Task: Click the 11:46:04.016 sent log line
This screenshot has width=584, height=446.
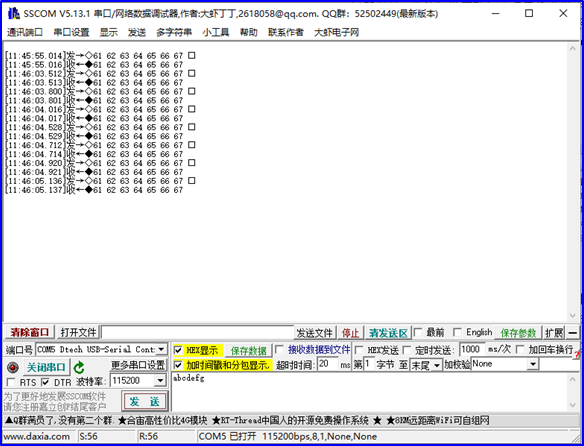Action: pos(100,109)
